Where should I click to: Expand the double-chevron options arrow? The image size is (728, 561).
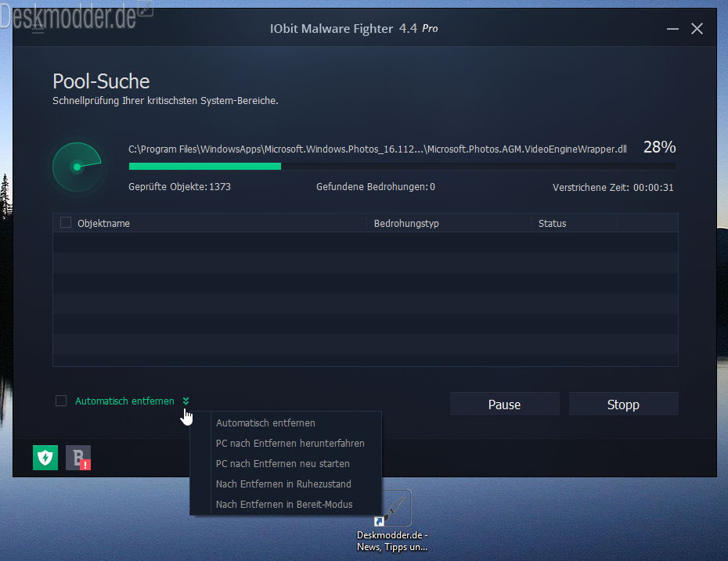186,401
